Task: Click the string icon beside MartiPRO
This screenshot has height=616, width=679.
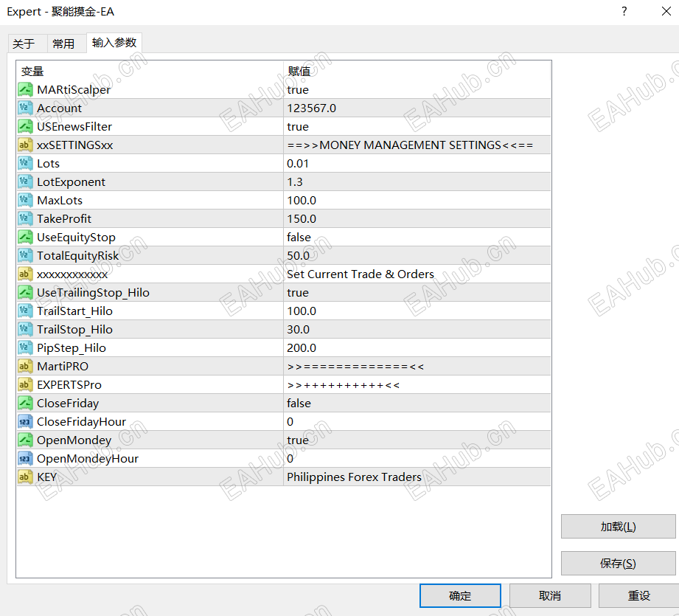Action: click(25, 367)
